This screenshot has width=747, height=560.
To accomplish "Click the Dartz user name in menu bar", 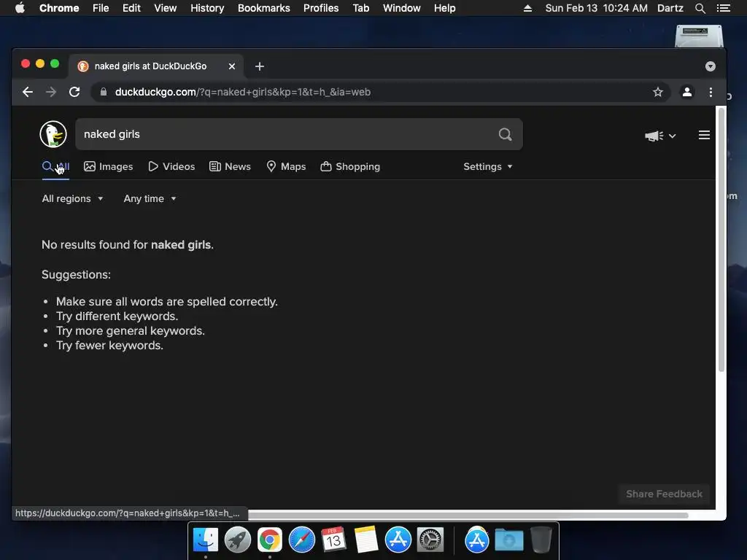I will [670, 8].
